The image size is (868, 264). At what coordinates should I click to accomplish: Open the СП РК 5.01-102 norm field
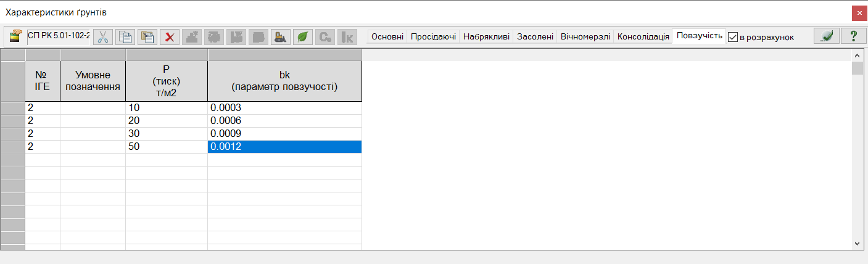click(59, 36)
